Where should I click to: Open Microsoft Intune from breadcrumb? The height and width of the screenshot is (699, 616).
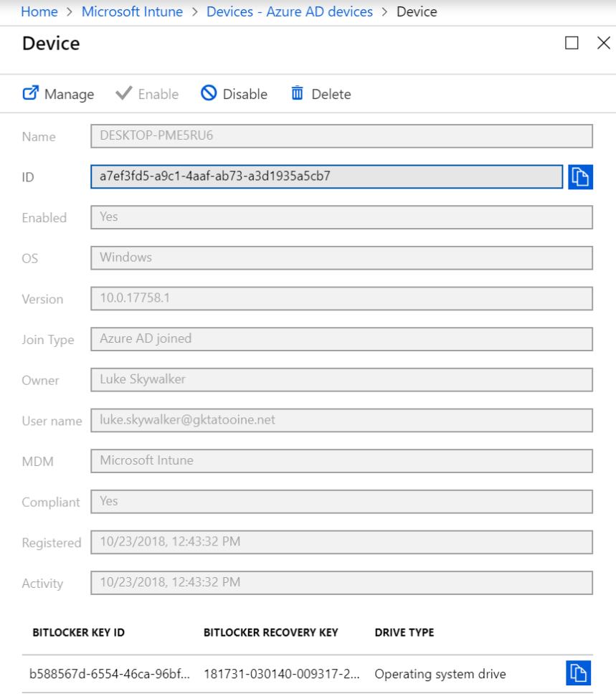click(x=132, y=11)
